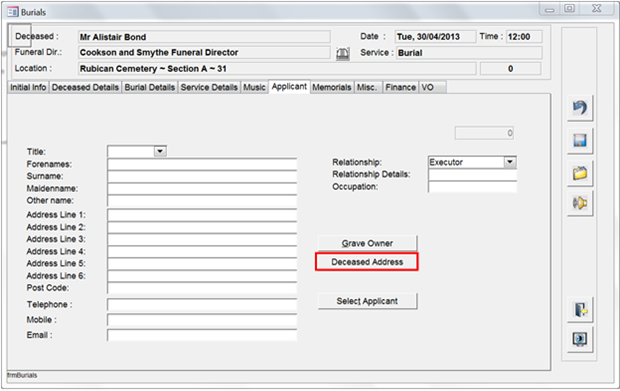The width and height of the screenshot is (620, 391).
Task: Click the undo arrow icon
Action: (x=580, y=108)
